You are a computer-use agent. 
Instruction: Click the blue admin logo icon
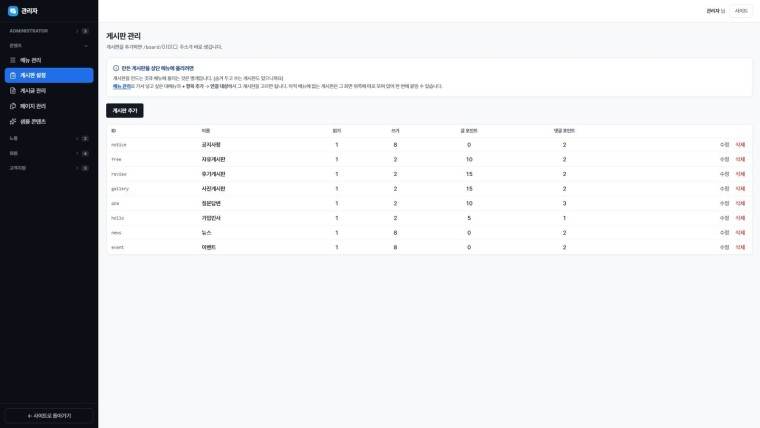(13, 11)
